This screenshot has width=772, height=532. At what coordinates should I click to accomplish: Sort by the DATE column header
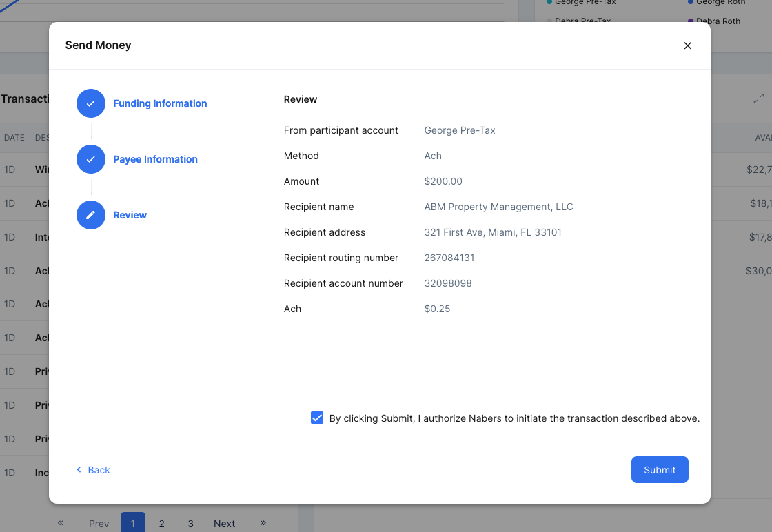(14, 138)
